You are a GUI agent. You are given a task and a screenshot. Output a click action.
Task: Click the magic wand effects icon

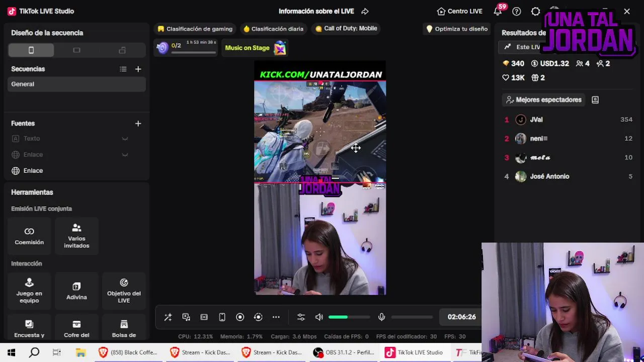click(x=168, y=317)
